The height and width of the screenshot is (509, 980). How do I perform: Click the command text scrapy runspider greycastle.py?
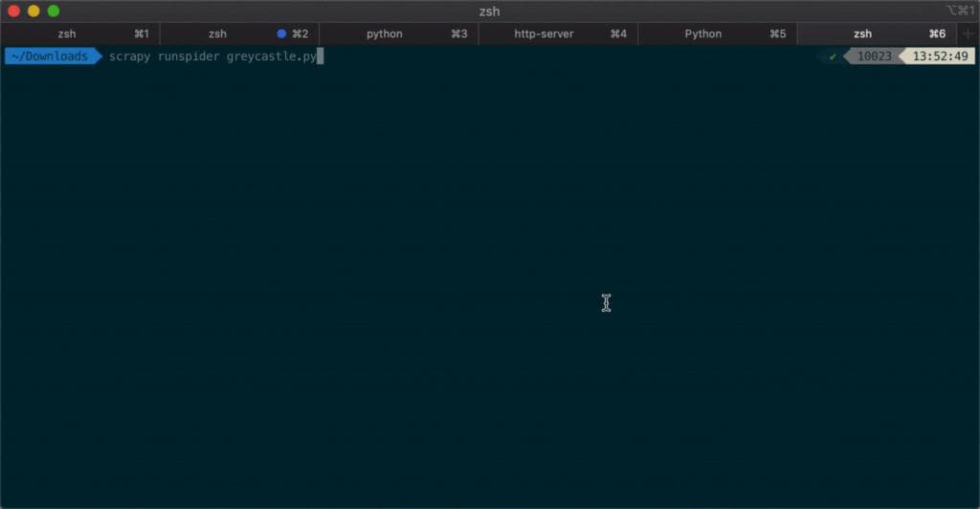212,56
